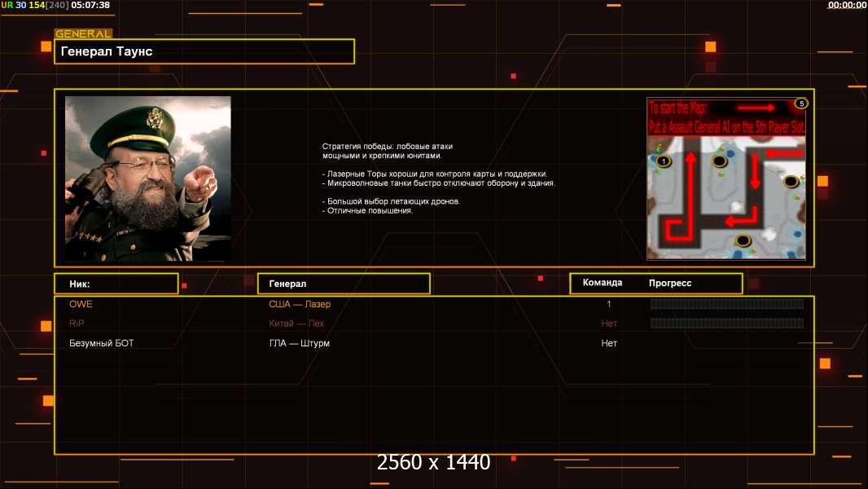
Task: Click the 00:00:00 timer at top right
Action: (847, 5)
